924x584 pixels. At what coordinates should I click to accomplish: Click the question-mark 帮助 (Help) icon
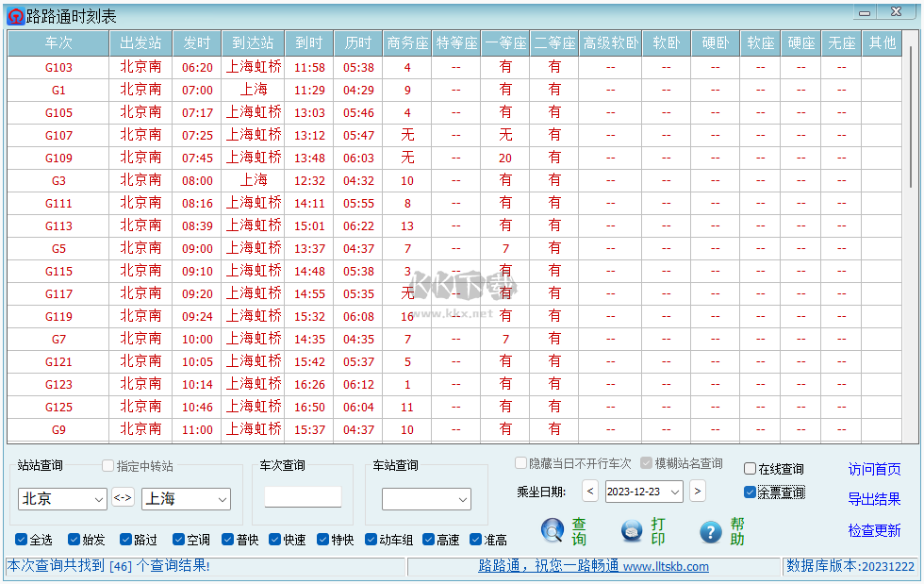click(710, 531)
